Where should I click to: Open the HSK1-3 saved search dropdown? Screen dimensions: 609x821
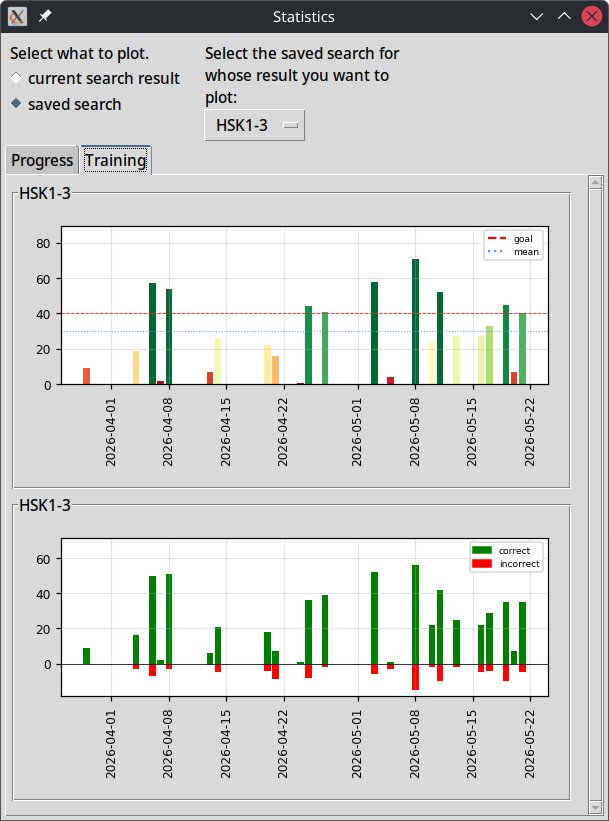(254, 125)
